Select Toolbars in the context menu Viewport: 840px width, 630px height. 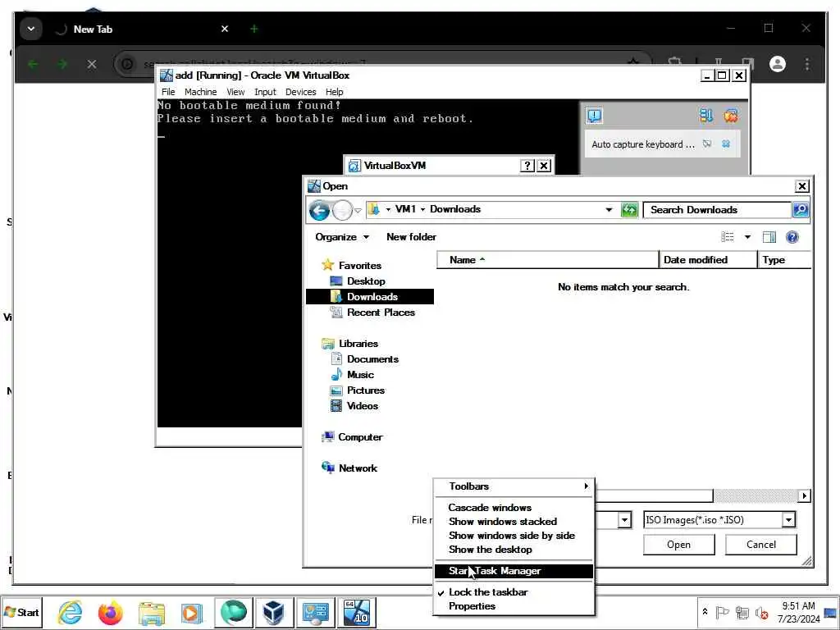[x=514, y=486]
